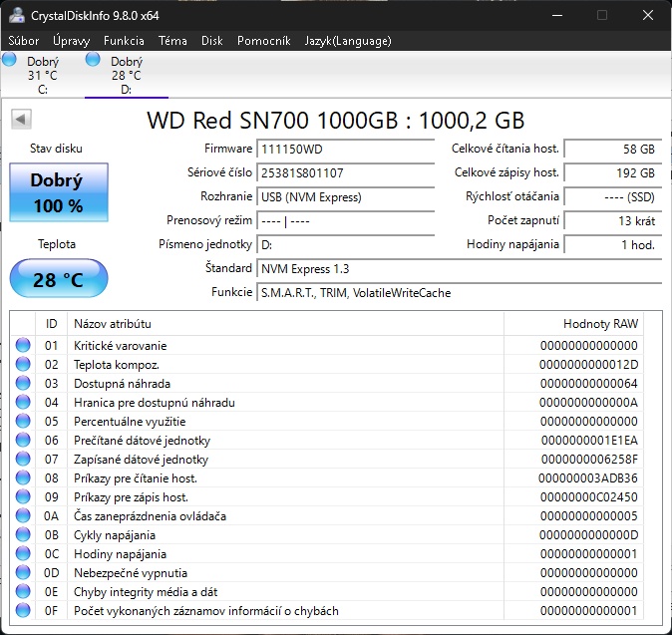Click the Teplota label above temperature

pos(57,244)
